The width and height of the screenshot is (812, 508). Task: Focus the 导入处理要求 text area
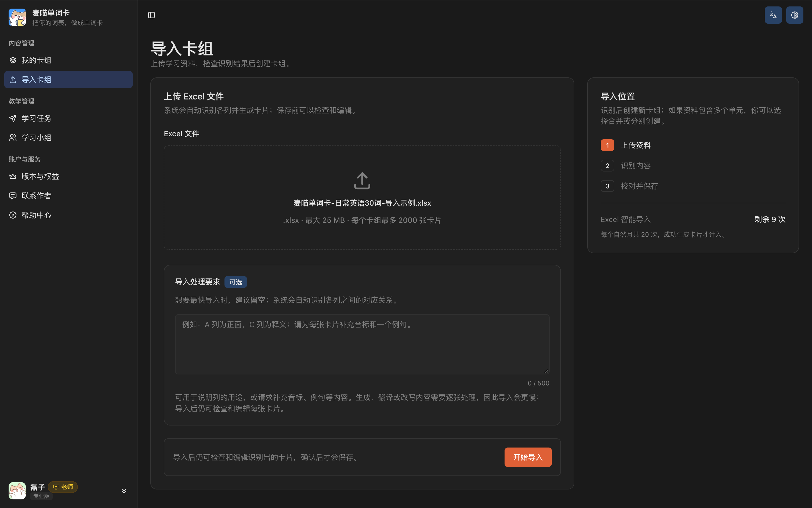coord(362,344)
